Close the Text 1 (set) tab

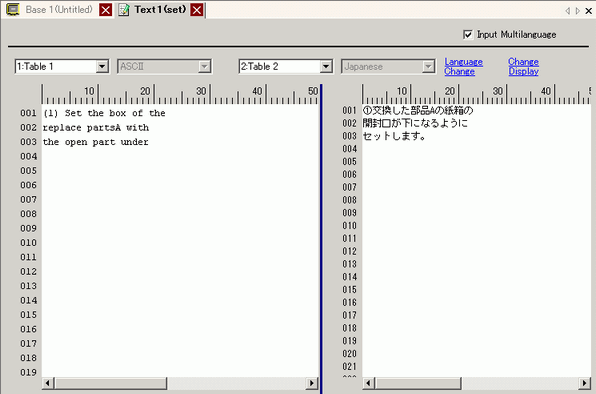click(x=197, y=10)
